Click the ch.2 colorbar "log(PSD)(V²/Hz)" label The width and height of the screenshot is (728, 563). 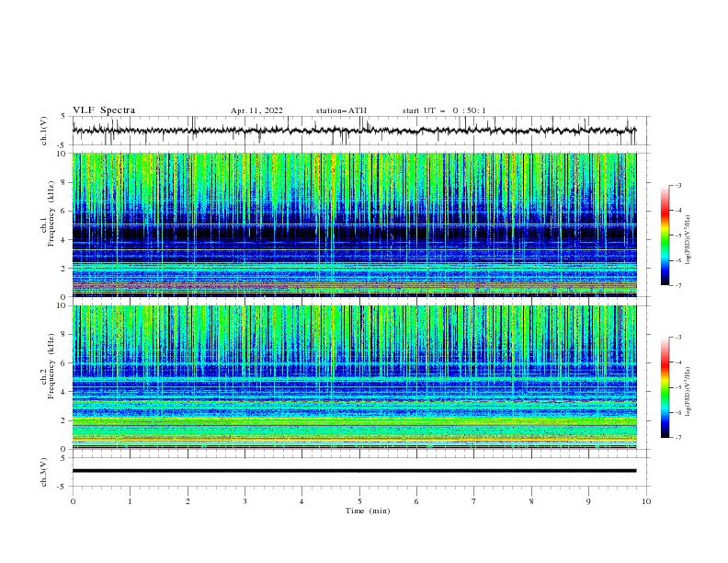point(688,392)
